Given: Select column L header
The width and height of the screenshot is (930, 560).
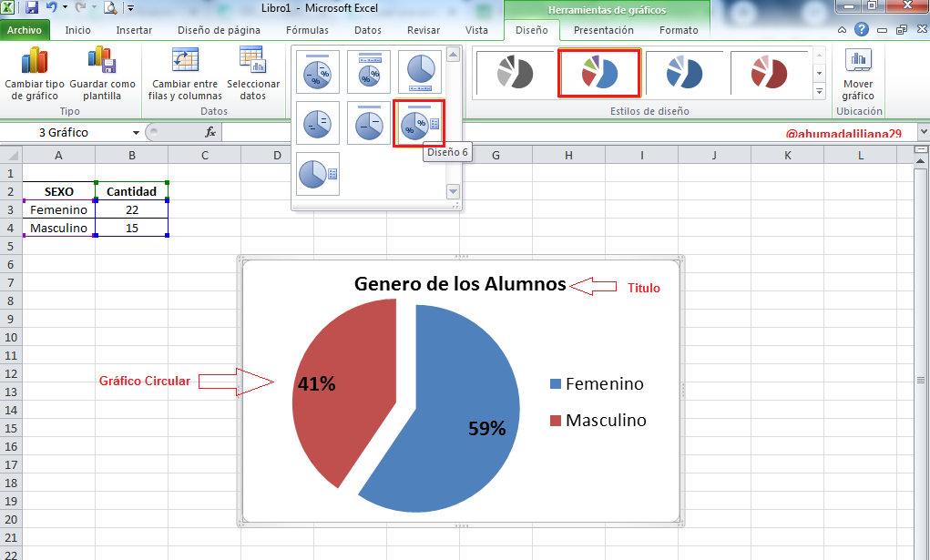Looking at the screenshot, I should (x=861, y=155).
